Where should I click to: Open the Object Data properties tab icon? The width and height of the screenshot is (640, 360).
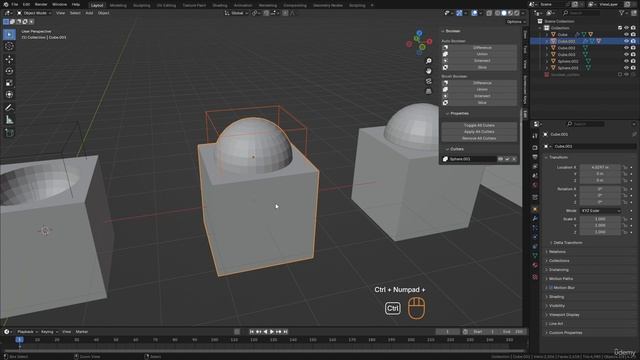coord(535,256)
